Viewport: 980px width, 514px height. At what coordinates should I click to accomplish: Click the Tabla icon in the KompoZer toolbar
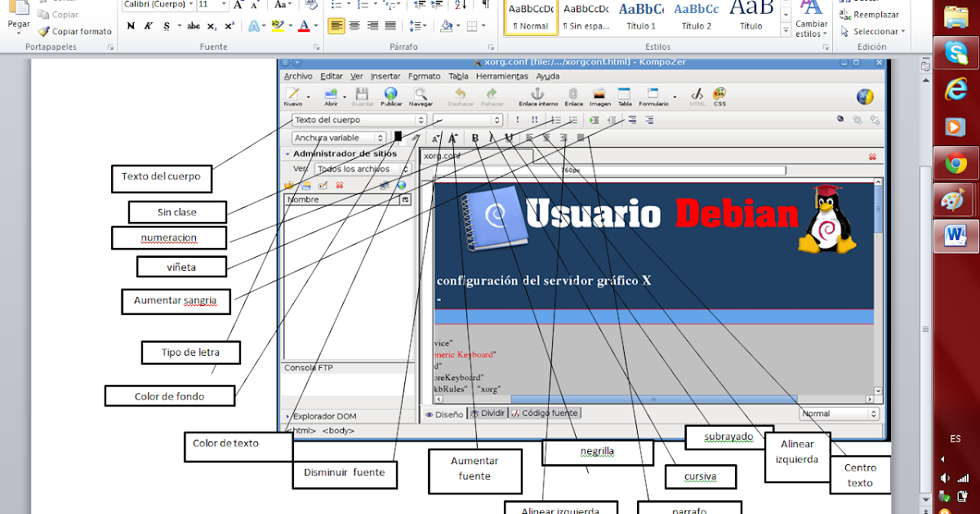625,97
